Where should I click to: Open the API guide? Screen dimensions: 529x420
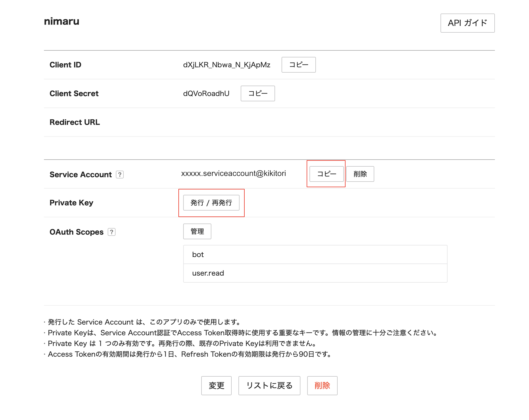467,23
